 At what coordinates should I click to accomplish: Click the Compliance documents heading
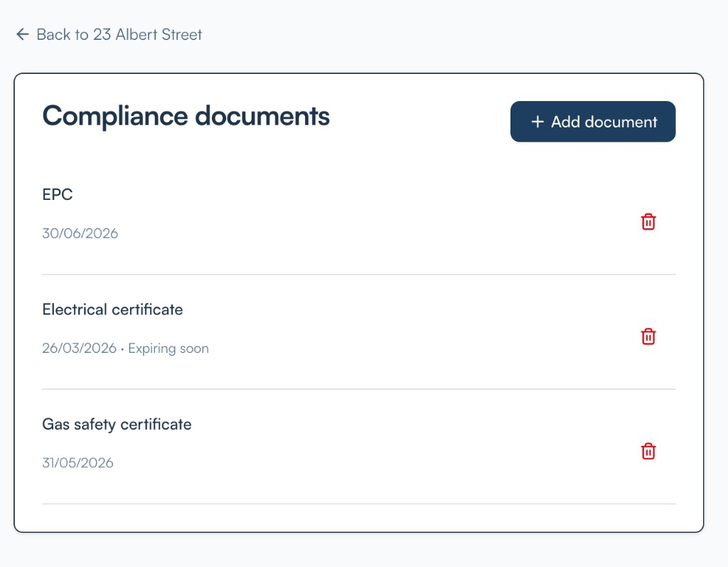coord(186,116)
